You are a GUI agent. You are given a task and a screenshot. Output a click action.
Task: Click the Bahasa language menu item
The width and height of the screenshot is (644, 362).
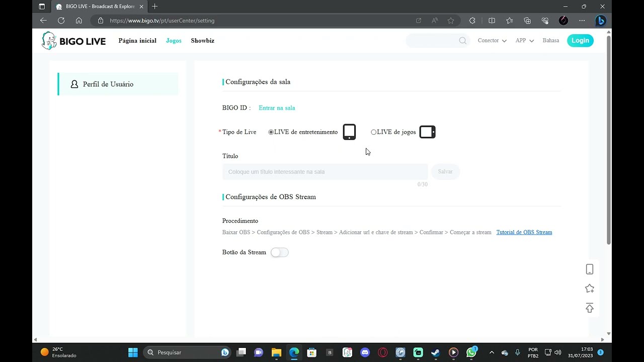[x=551, y=41]
